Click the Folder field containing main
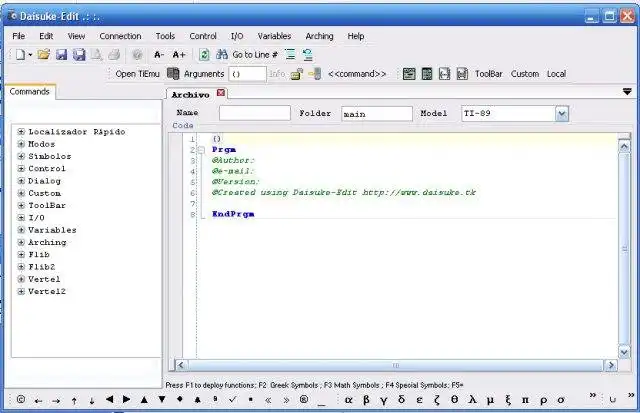The height and width of the screenshot is (413, 640). [377, 113]
